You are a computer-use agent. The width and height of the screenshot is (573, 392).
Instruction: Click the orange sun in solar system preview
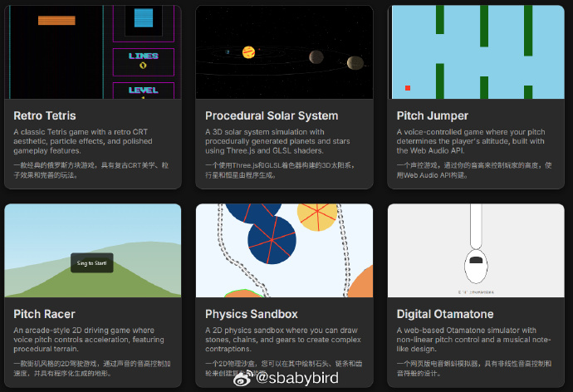pos(248,52)
